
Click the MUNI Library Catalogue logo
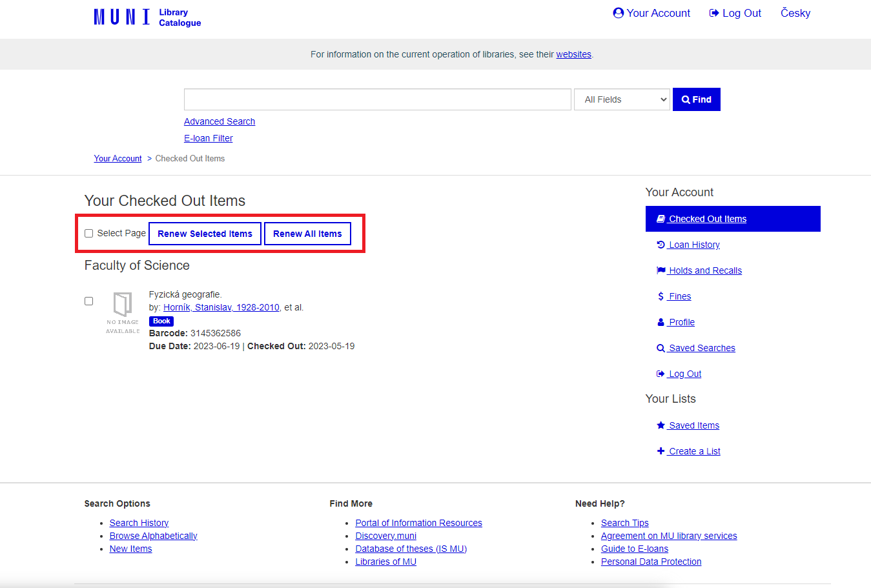pos(147,17)
